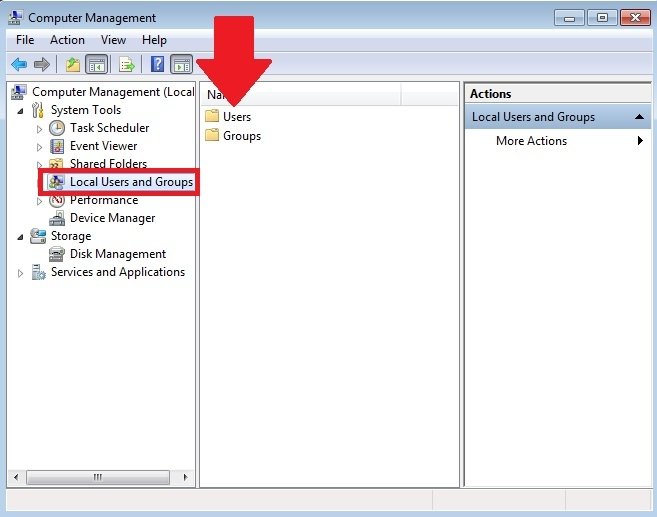Click the Computer Management (Local) root icon

coord(19,92)
